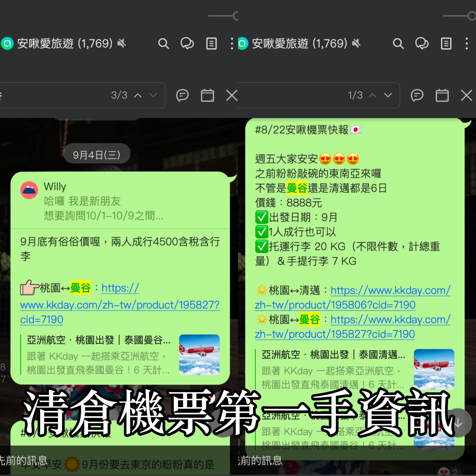Open notes icon in left chat header
The width and height of the screenshot is (476, 476).
211,44
